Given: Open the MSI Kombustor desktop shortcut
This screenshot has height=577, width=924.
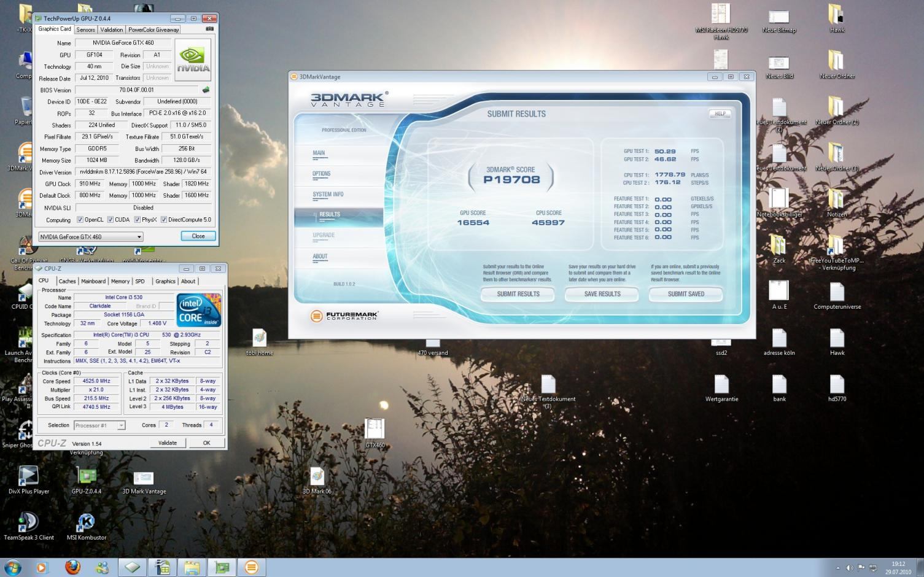Looking at the screenshot, I should (87, 527).
